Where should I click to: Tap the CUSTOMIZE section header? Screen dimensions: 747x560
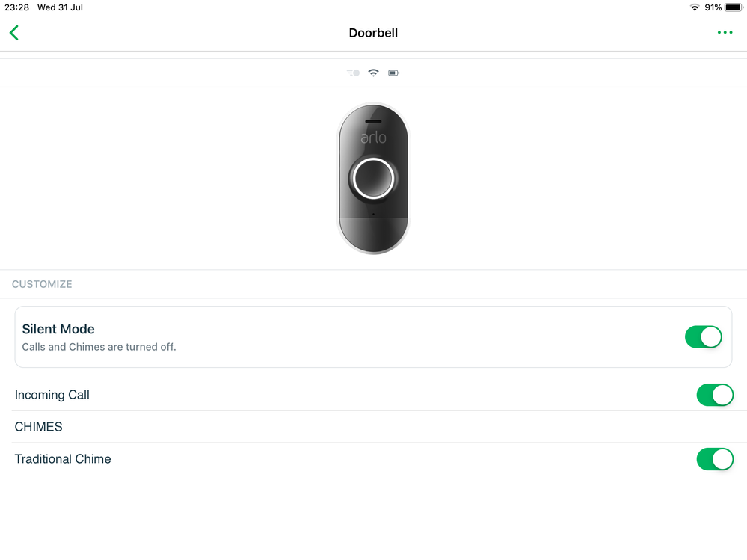(x=42, y=284)
